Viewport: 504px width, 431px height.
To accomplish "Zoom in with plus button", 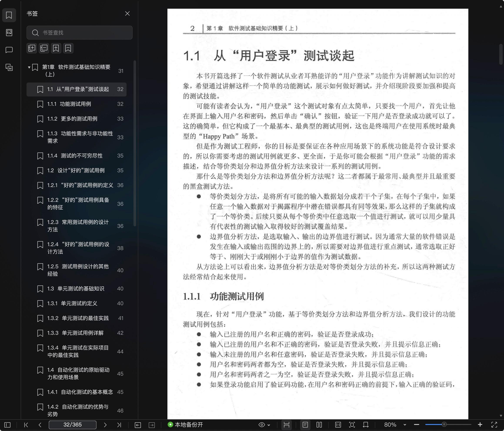I will click(x=480, y=425).
